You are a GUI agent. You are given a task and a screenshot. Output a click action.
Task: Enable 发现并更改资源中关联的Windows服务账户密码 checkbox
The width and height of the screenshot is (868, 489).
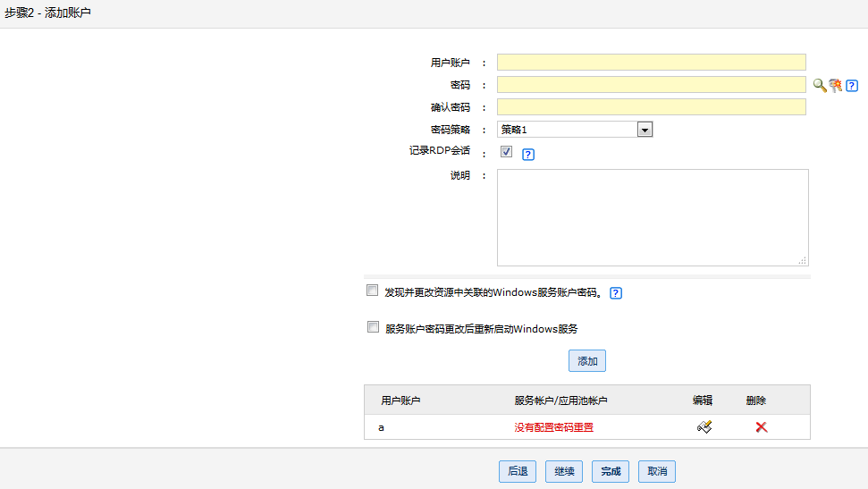[373, 291]
